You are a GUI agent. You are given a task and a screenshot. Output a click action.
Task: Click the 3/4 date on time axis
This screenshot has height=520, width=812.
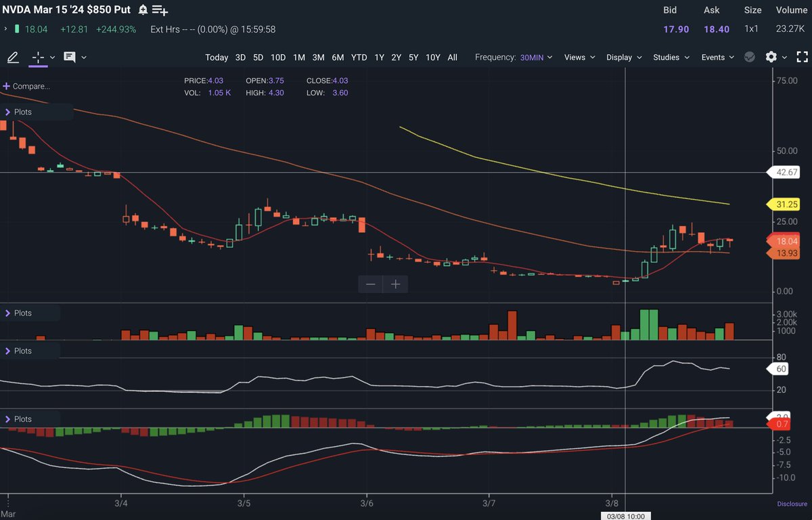tap(122, 503)
